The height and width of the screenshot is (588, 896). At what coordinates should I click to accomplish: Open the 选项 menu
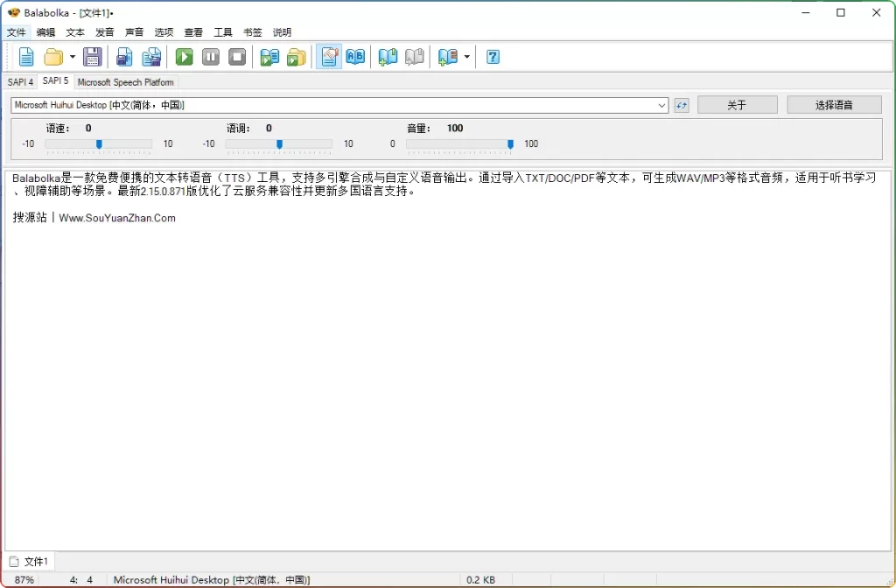[x=164, y=32]
